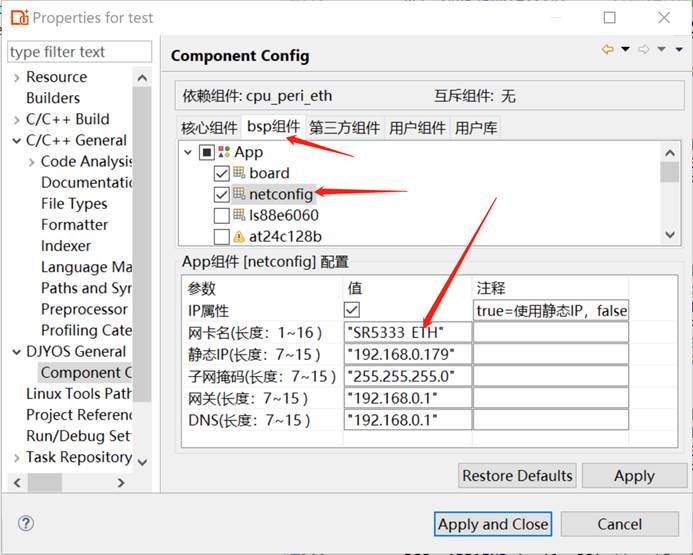
Task: Click the ls88e6060 component icon
Action: (x=239, y=215)
